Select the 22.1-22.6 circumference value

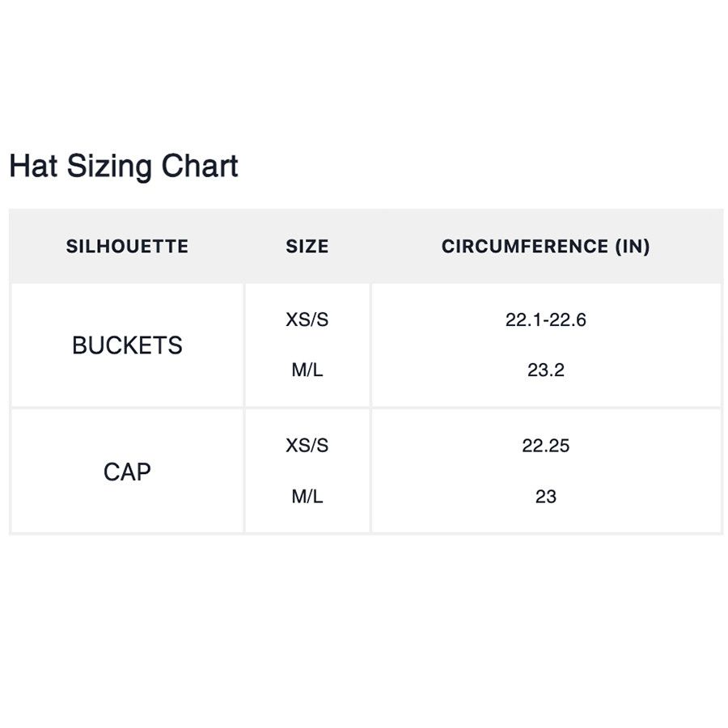(545, 320)
